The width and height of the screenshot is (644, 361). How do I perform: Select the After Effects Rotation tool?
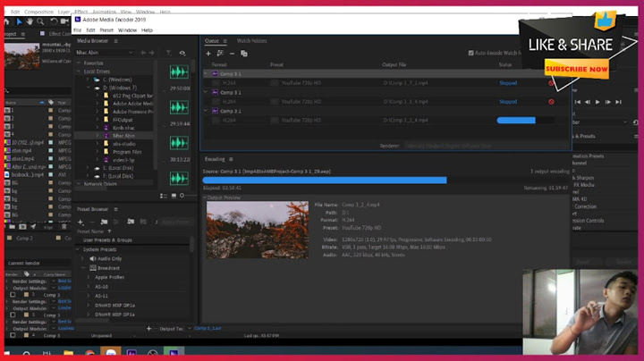54,21
